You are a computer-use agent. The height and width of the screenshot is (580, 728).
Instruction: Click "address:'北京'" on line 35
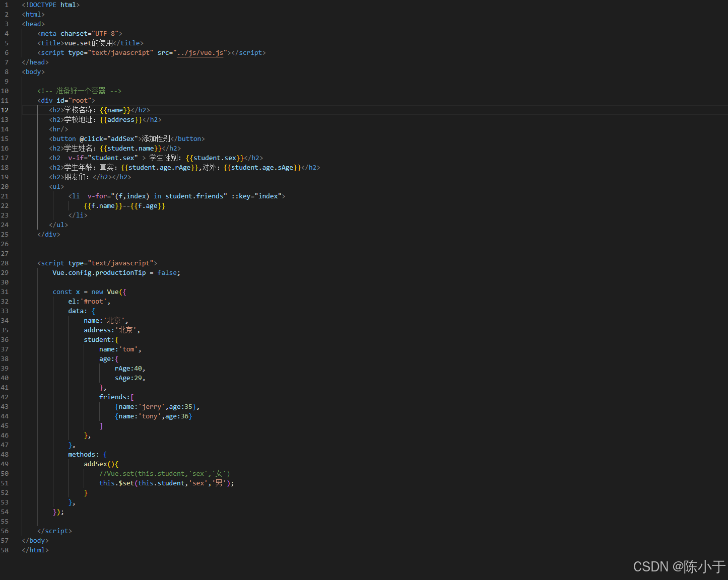pyautogui.click(x=110, y=330)
